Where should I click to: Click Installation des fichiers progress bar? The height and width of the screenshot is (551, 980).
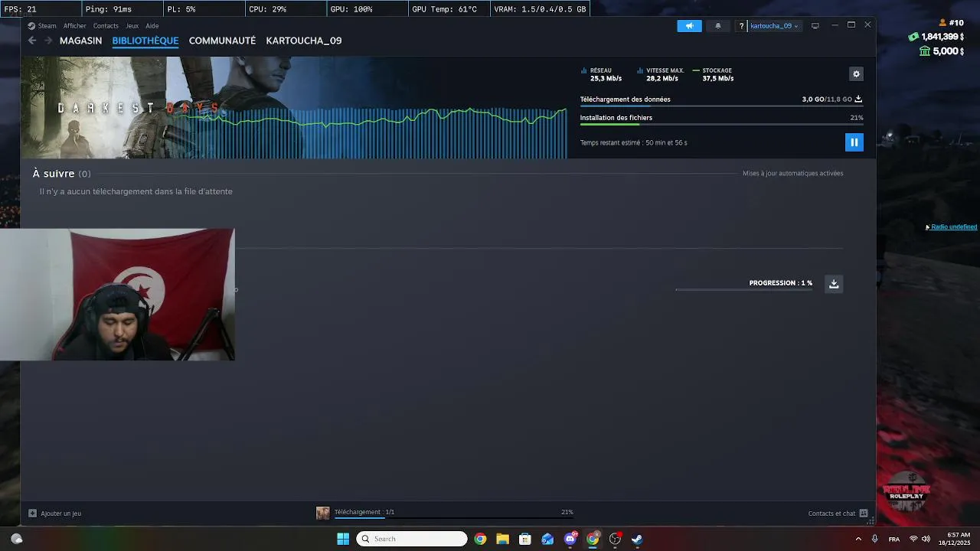coord(721,125)
